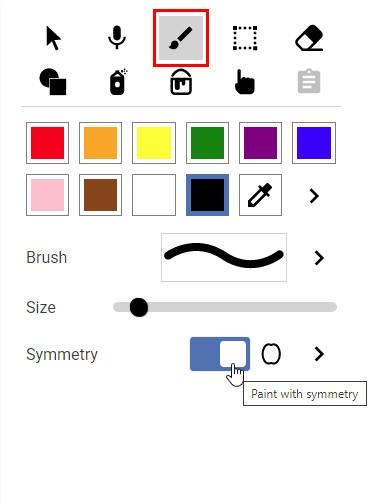
Task: Click the symmetry shape icon
Action: pyautogui.click(x=271, y=354)
